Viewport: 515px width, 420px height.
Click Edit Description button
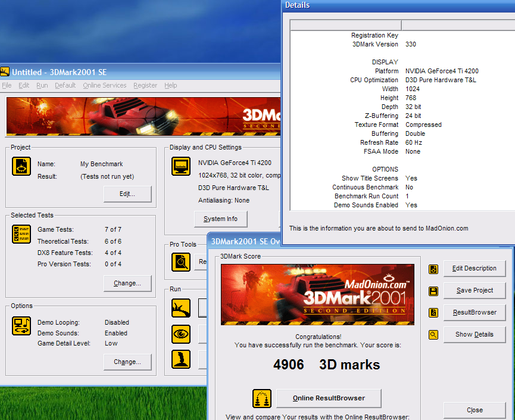[x=475, y=269]
